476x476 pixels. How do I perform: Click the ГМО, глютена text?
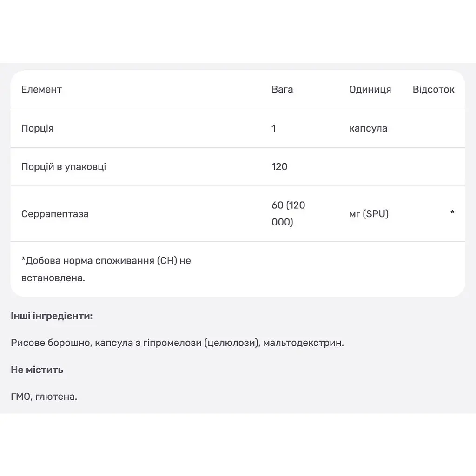point(44,397)
